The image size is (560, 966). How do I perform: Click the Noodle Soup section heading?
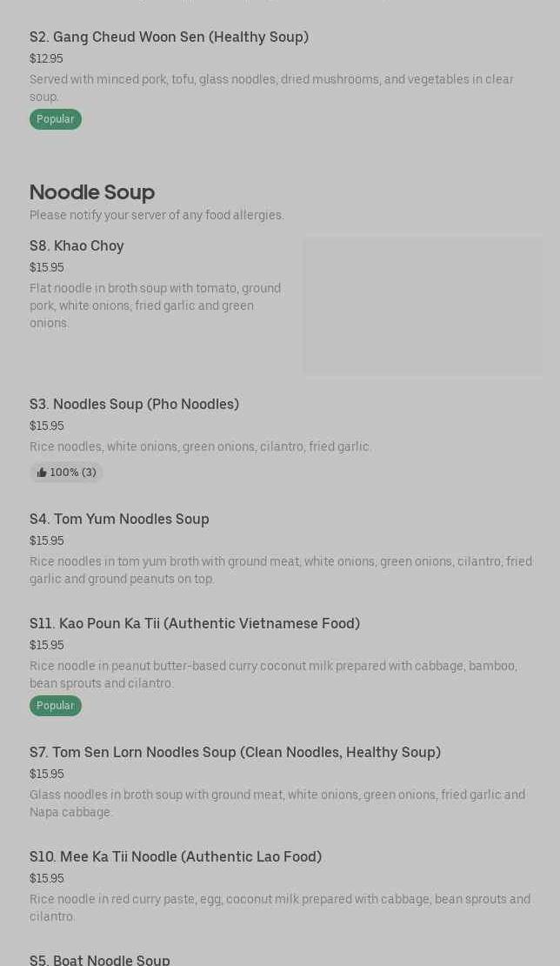pos(92,191)
